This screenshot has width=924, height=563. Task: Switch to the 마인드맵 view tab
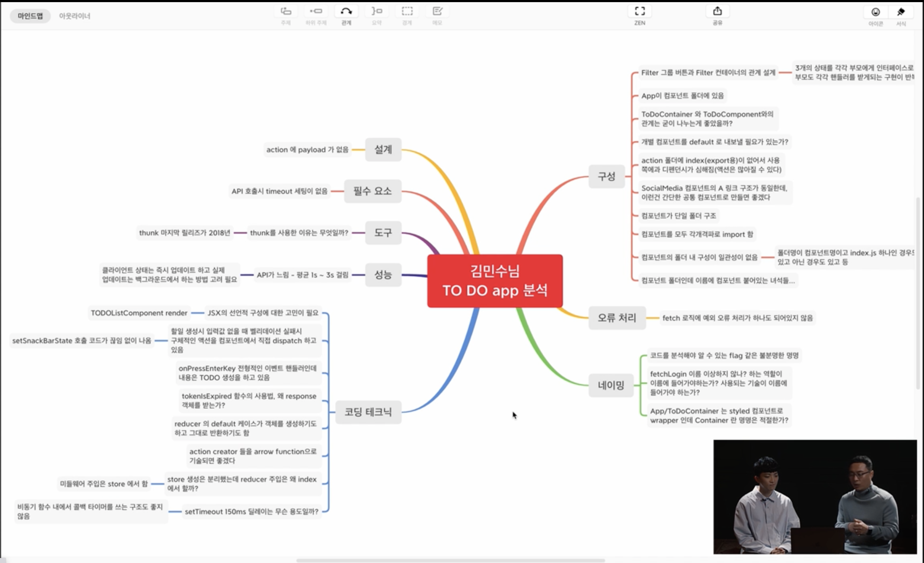pos(30,16)
